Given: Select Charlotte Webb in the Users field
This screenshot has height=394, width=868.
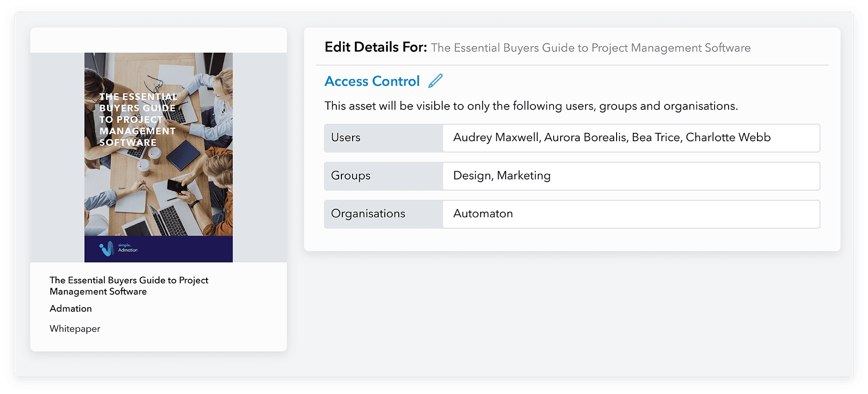Looking at the screenshot, I should pyautogui.click(x=728, y=138).
